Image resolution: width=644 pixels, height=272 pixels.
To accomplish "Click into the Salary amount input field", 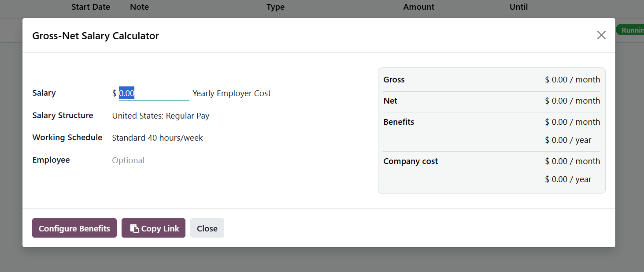I will coord(154,93).
